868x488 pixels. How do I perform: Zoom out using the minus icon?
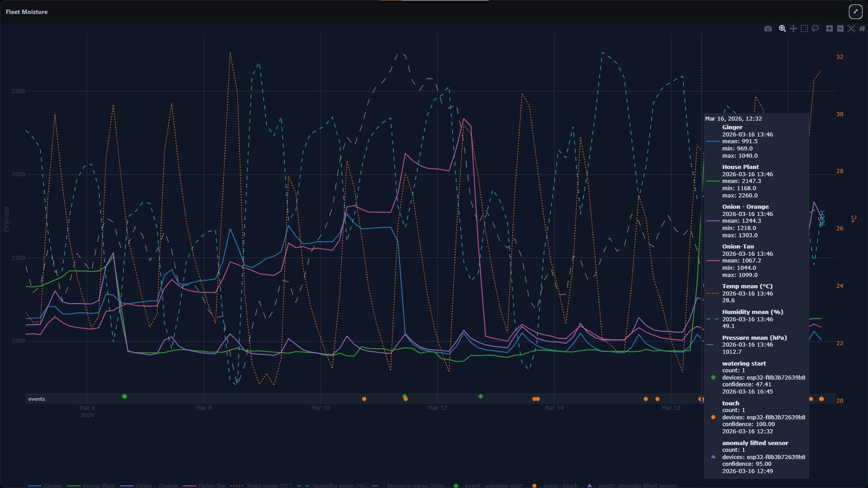[x=841, y=28]
